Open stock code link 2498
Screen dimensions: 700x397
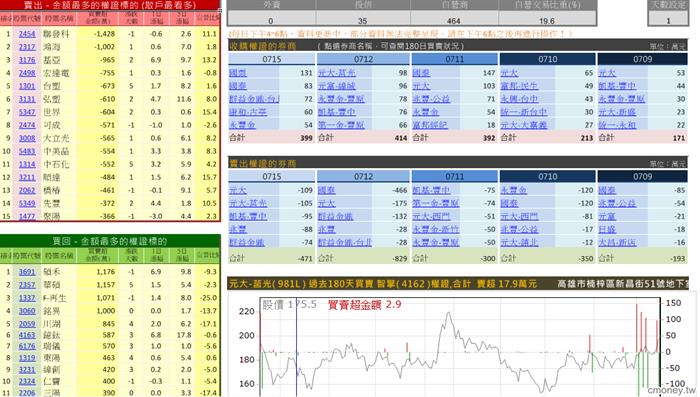(x=27, y=73)
